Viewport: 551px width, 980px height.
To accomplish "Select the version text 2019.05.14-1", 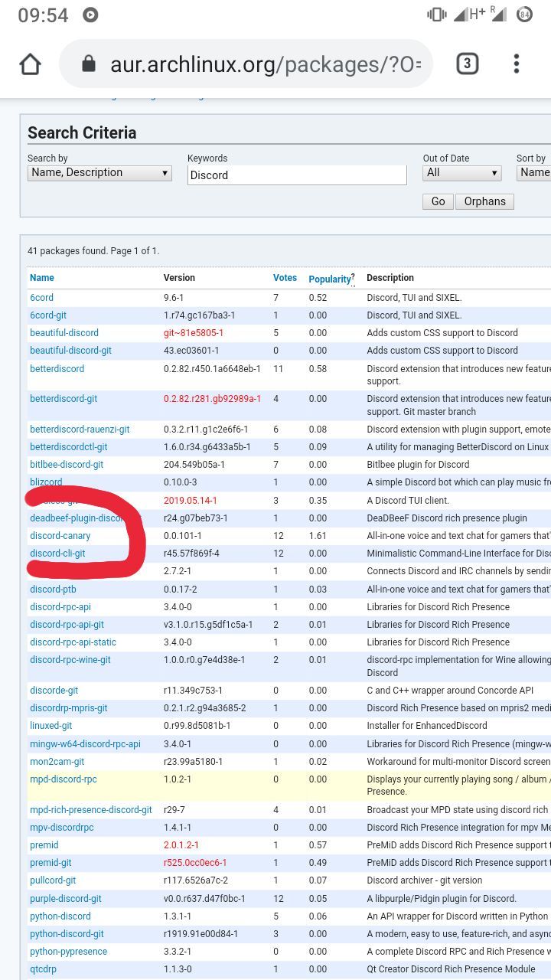I will tap(191, 501).
